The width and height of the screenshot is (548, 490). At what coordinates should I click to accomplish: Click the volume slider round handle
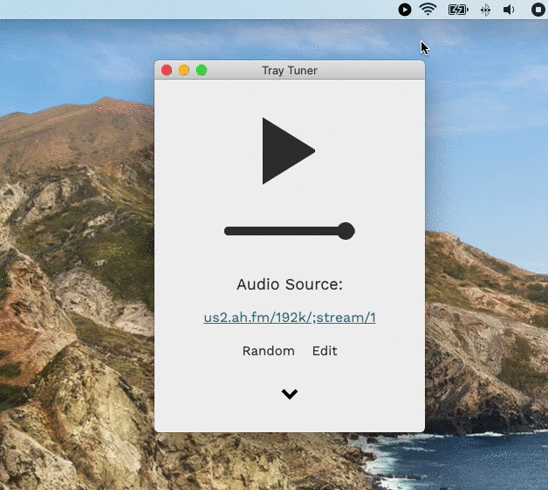346,231
